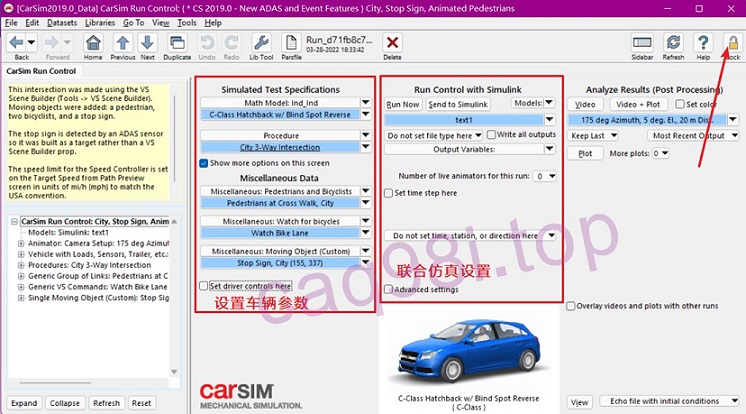Open the Parsfile document icon
Viewport: 746px width, 414px height.
[x=291, y=43]
